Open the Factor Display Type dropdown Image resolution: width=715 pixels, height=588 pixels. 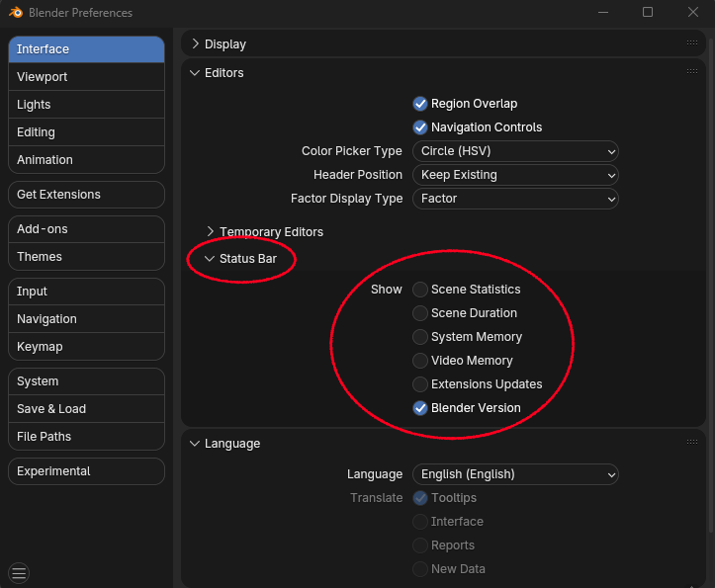[515, 199]
